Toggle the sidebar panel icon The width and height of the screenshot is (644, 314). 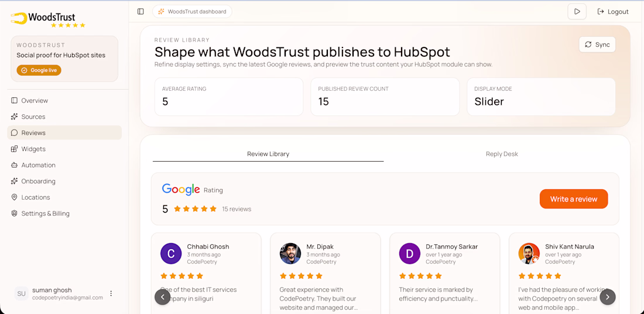tap(141, 12)
